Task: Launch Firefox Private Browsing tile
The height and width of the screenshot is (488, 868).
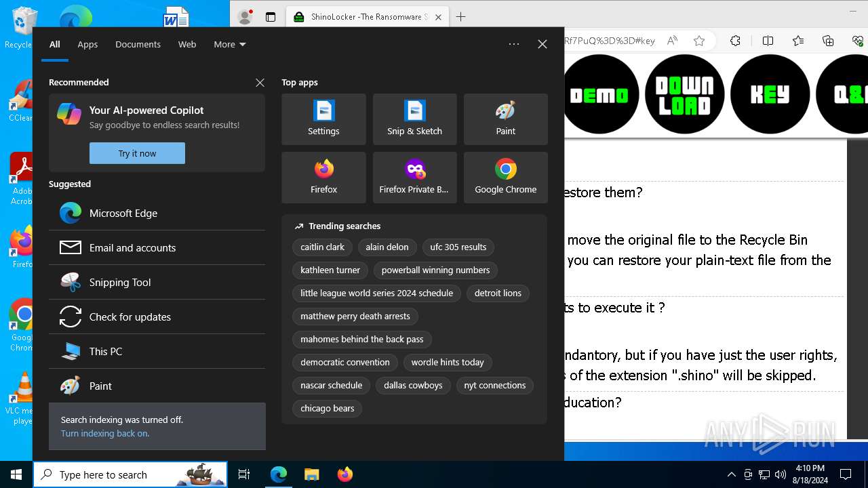Action: click(414, 178)
